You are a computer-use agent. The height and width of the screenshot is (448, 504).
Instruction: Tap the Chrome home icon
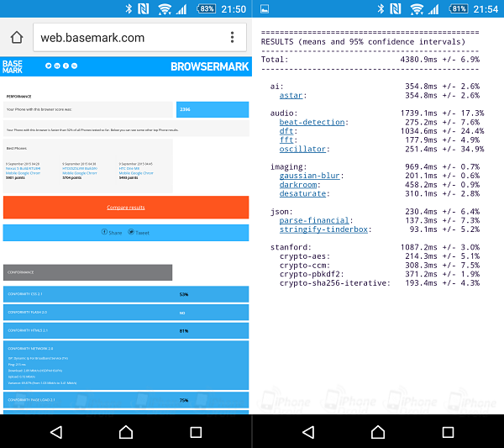pos(16,38)
